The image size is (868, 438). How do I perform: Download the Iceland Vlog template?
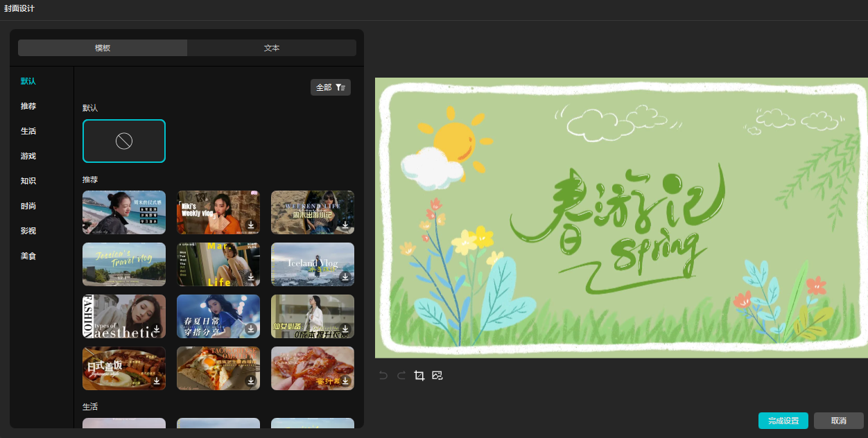[345, 277]
